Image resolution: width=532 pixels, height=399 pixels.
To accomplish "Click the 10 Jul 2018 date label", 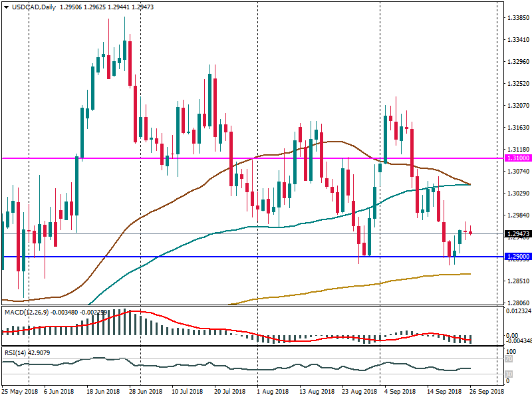I will (188, 392).
